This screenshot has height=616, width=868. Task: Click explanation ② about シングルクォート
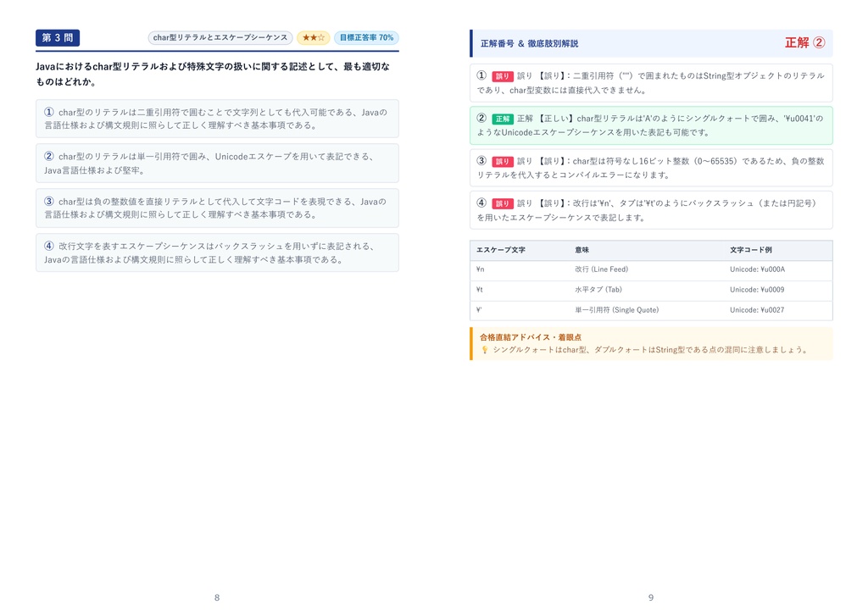[651, 125]
